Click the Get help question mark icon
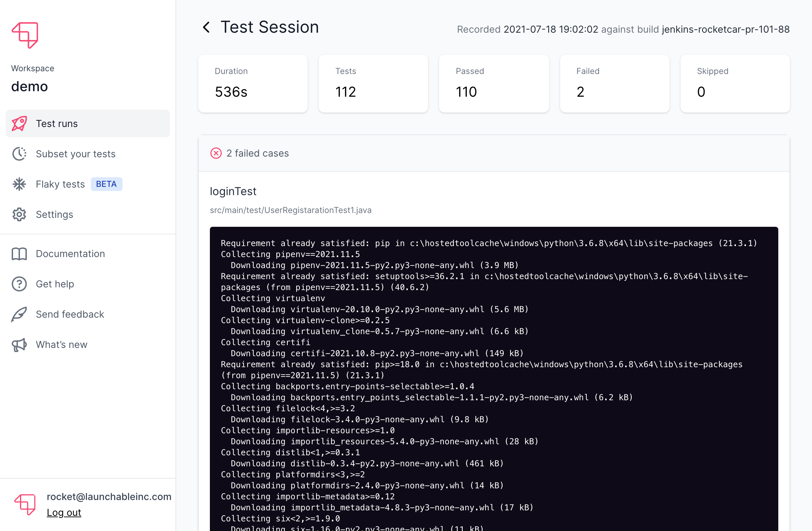The height and width of the screenshot is (531, 812). coord(20,283)
